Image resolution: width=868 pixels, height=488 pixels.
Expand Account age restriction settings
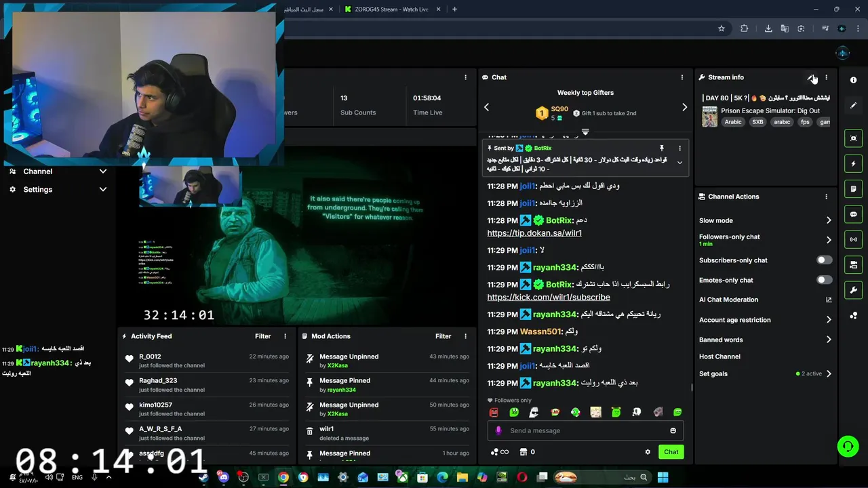tap(765, 320)
